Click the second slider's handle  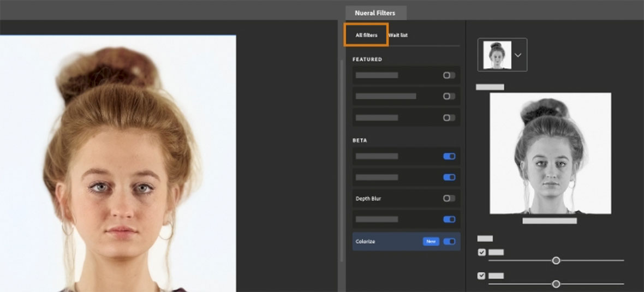click(x=556, y=284)
